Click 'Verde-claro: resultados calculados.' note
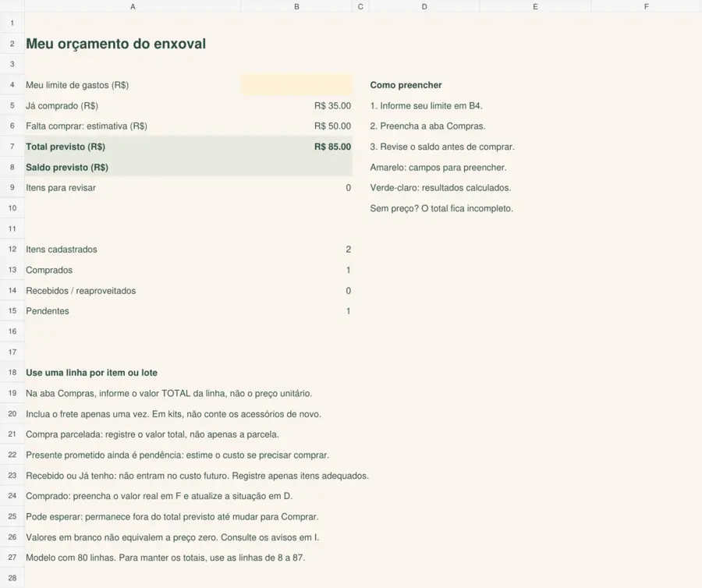 (441, 188)
